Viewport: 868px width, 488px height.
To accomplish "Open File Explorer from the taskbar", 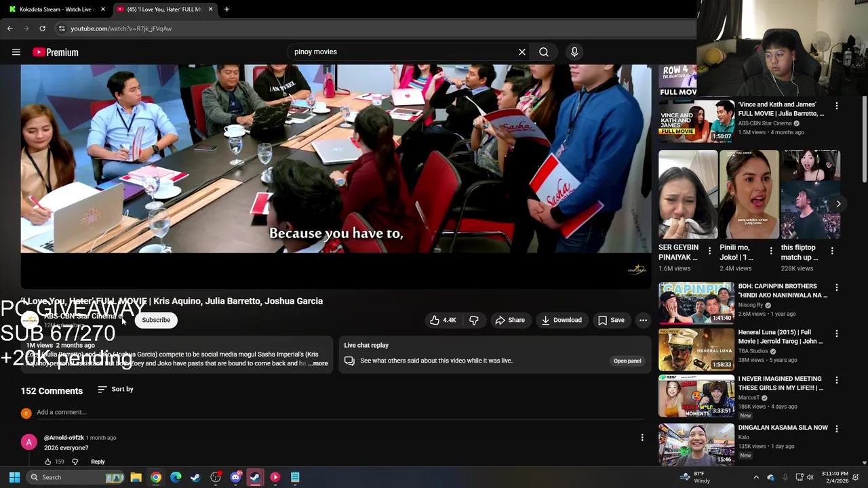I will point(136,477).
